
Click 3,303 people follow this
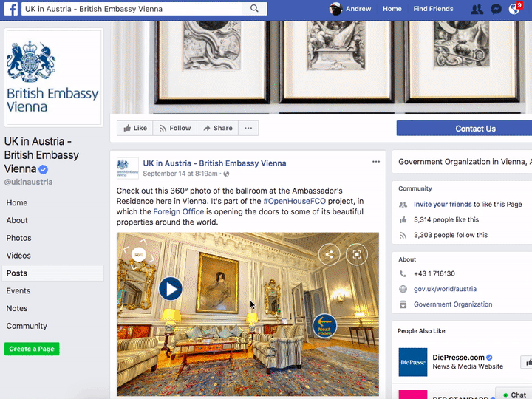tap(451, 235)
